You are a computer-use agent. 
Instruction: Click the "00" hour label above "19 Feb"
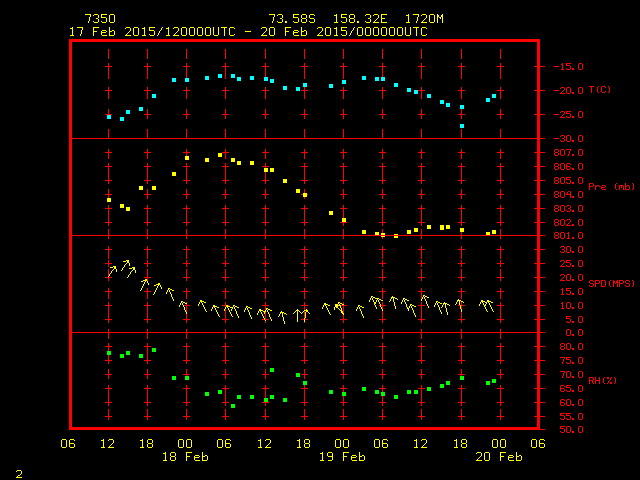(x=342, y=444)
